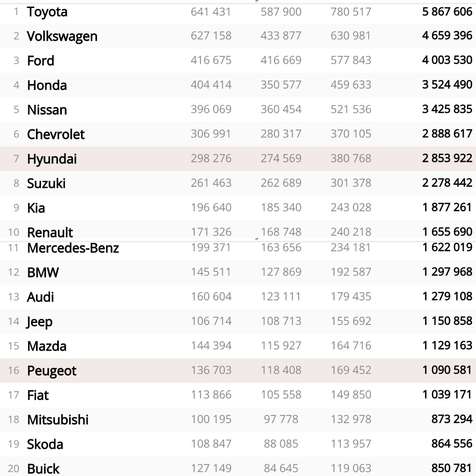The width and height of the screenshot is (476, 476).
Task: Open the Suzuki brand link
Action: tap(46, 184)
